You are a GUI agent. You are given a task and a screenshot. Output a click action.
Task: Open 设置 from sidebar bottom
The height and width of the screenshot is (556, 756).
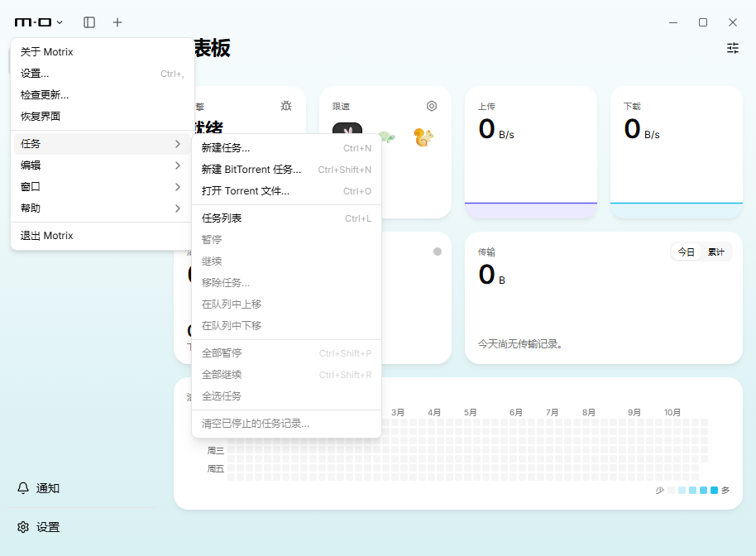tap(48, 527)
